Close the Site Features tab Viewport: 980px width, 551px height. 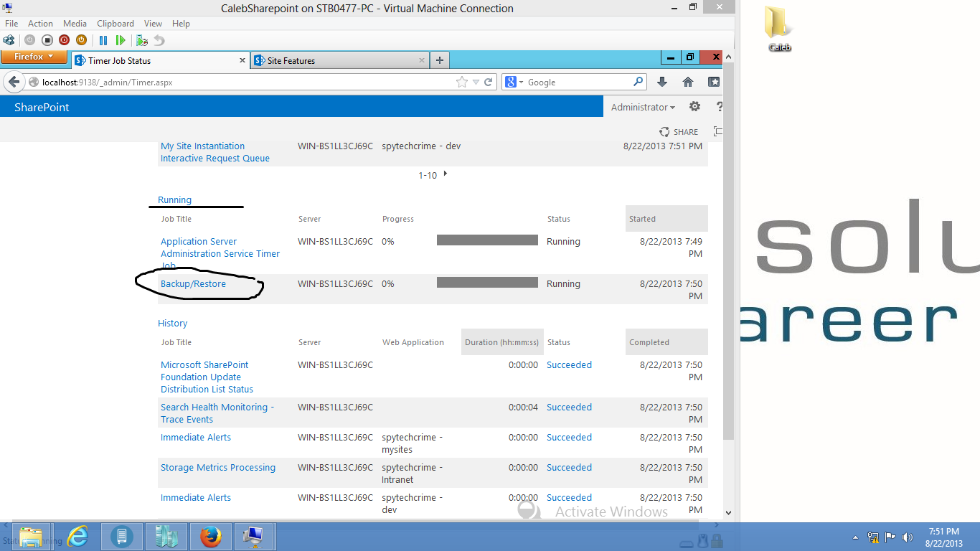(x=423, y=60)
